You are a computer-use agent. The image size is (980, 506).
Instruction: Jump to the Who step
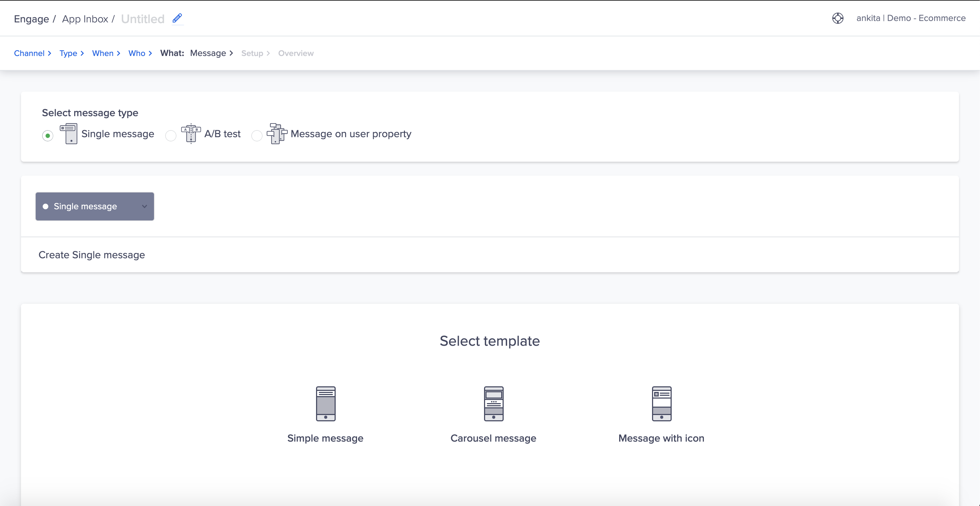pos(137,53)
